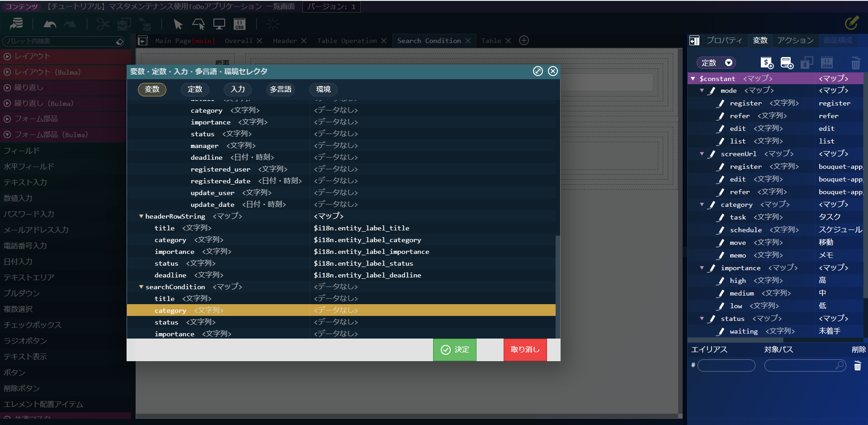Clear the palette search with eraser icon

click(x=120, y=42)
